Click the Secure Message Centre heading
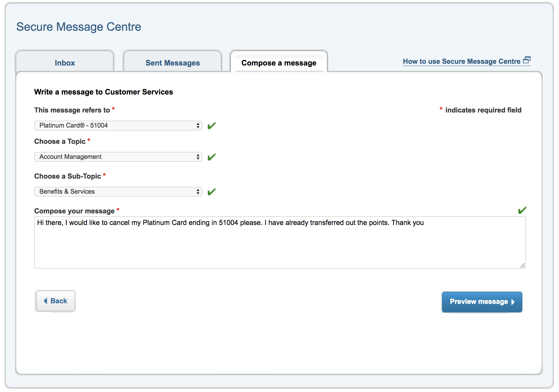 79,27
